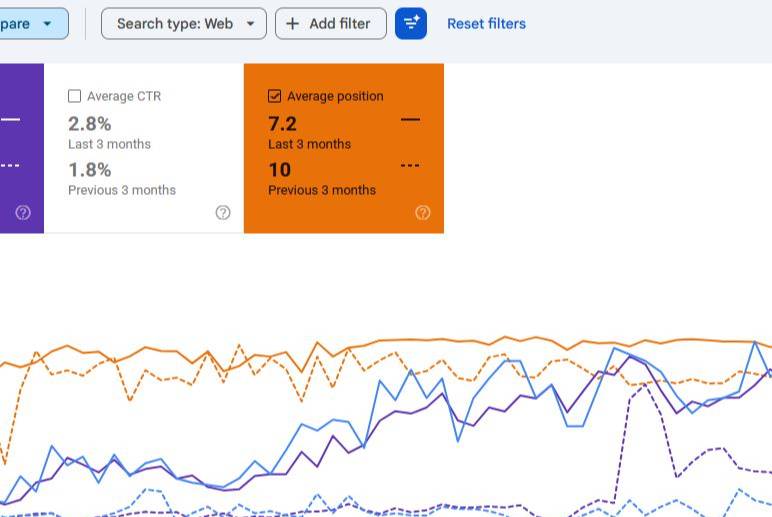772x517 pixels.
Task: Open help icon on Average CTR card
Action: tap(223, 212)
